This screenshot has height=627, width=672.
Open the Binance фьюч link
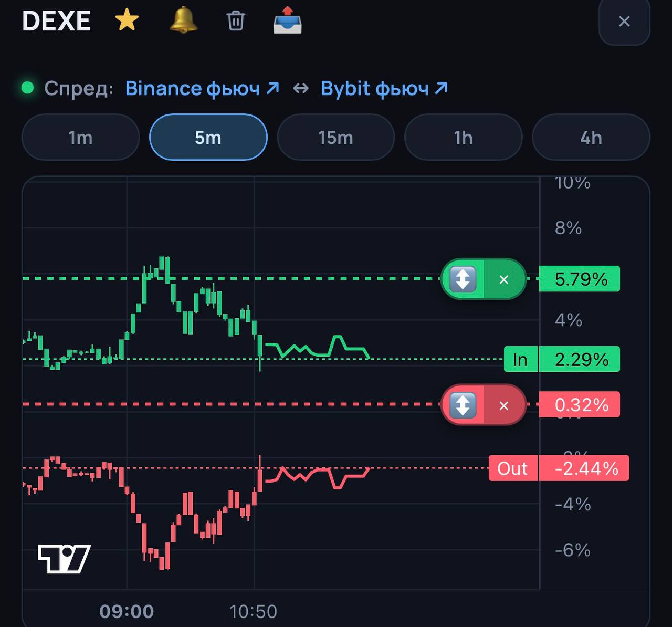coord(202,89)
